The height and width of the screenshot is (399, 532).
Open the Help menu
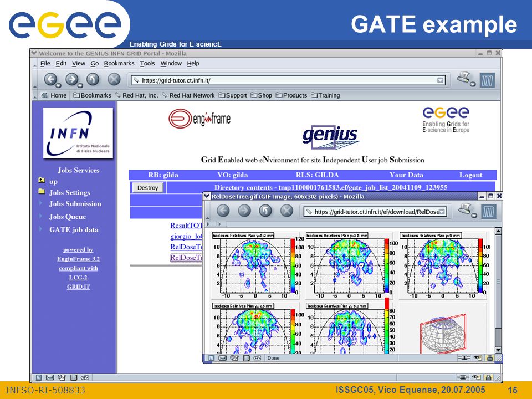(193, 63)
